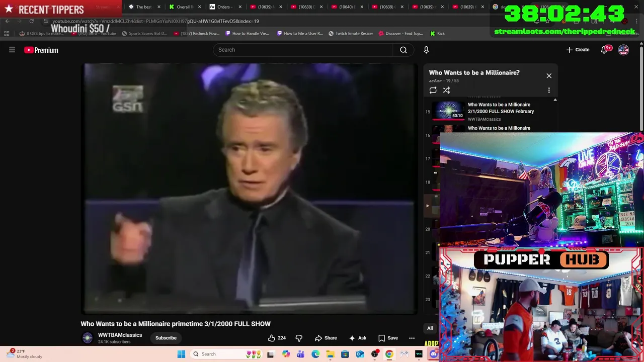This screenshot has width=644, height=362.
Task: Open 'How to File a User R...' bookmark
Action: 299,33
